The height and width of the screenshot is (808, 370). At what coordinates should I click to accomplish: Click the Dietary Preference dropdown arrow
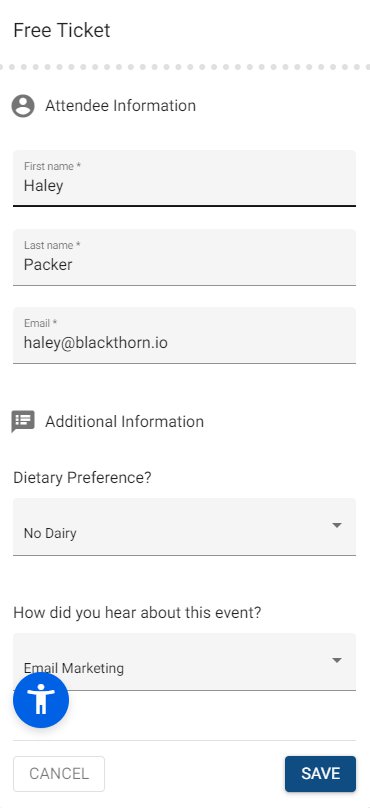tap(337, 525)
